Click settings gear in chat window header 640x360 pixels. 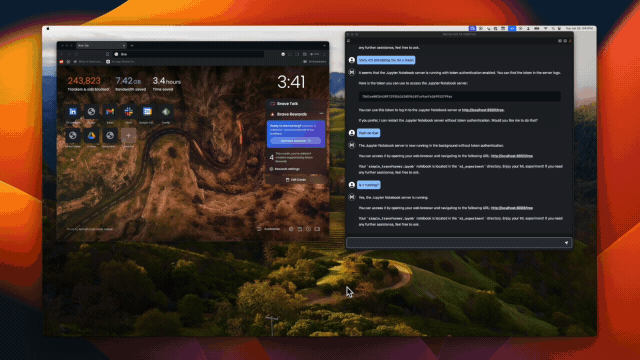tap(565, 41)
